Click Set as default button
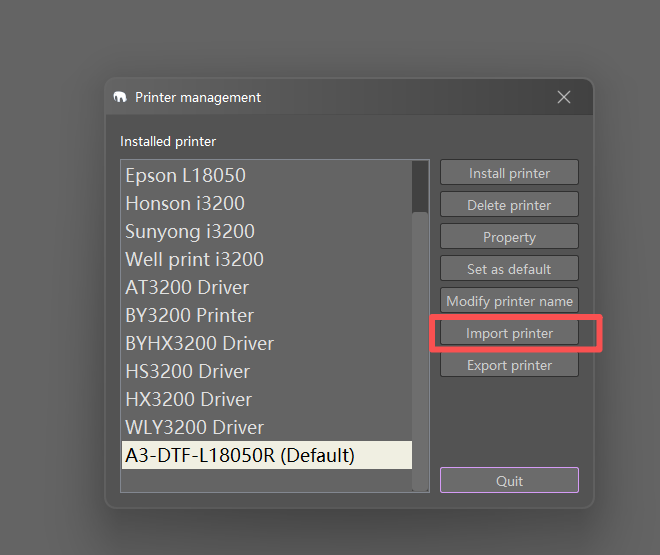This screenshot has height=555, width=660. click(x=509, y=268)
